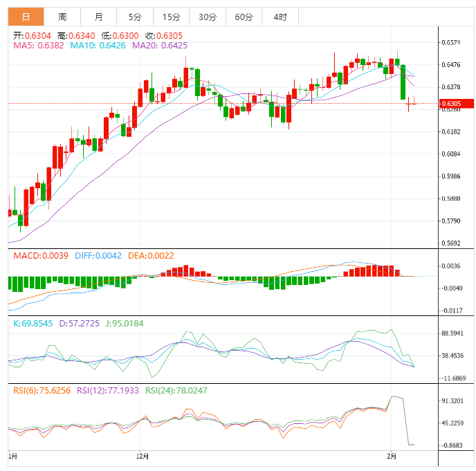The image size is (476, 471).
Task: Click the MACD:0.0039 value
Action: [x=41, y=256]
